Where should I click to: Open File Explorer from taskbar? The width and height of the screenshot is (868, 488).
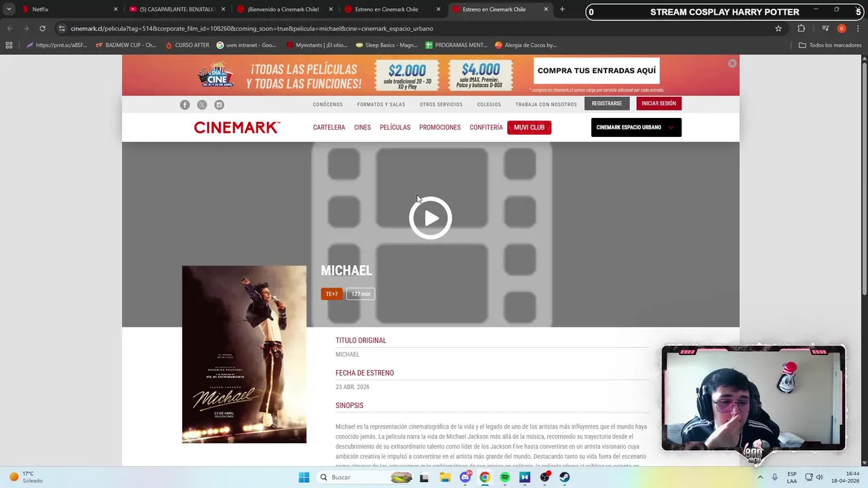(445, 477)
